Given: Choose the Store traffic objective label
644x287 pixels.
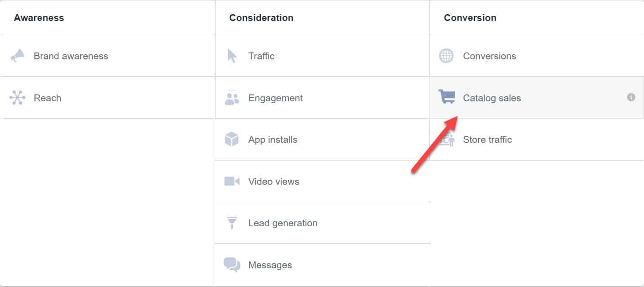Looking at the screenshot, I should [487, 140].
